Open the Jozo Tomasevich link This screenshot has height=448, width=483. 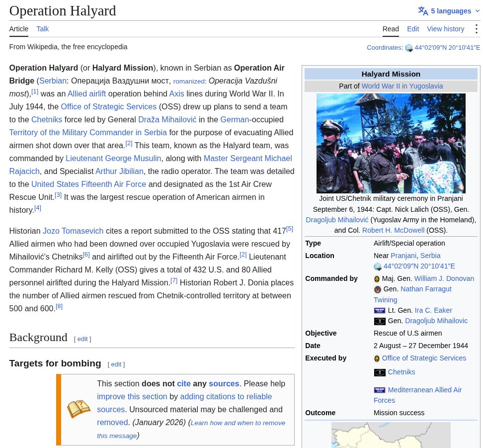click(73, 231)
